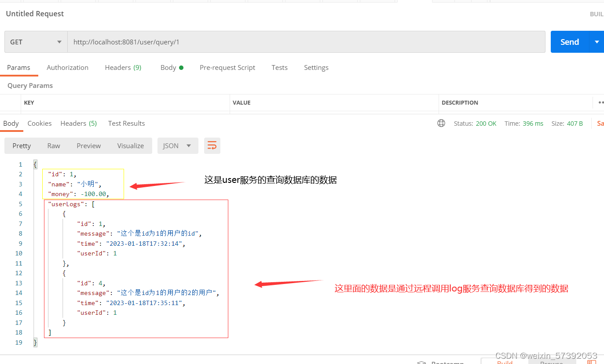The image size is (604, 364).
Task: Click the Query Params label
Action: click(x=30, y=85)
